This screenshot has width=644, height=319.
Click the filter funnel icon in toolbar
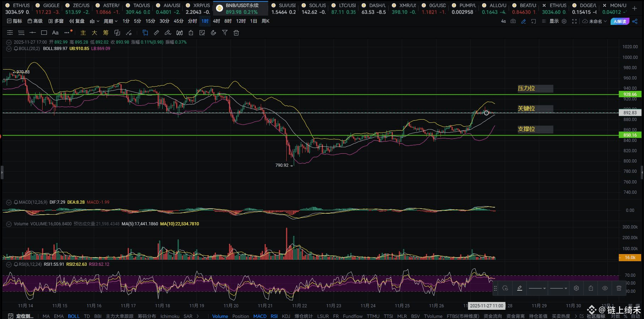tap(225, 33)
